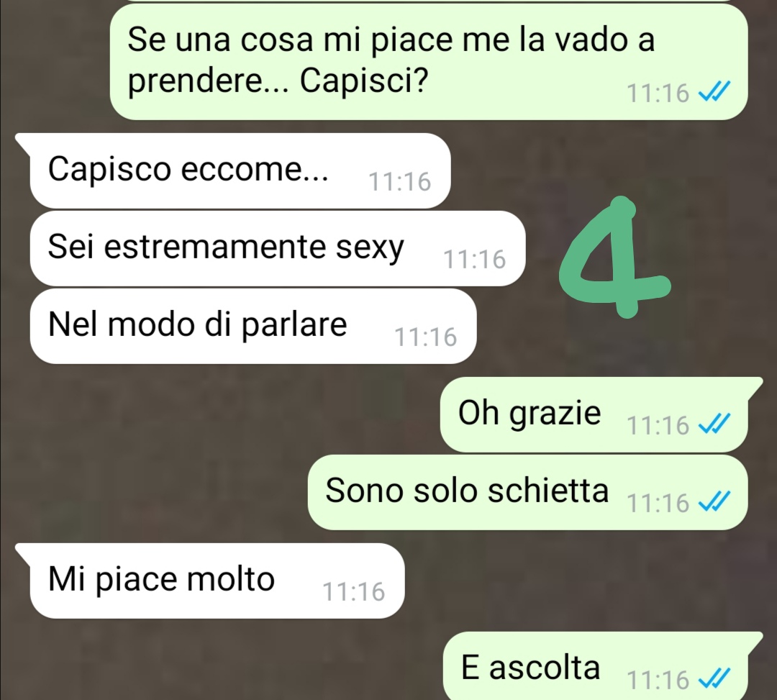Viewport: 777px width, 700px height.
Task: Tap the checkmarks on the 'Capisci?' message
Action: tap(714, 91)
